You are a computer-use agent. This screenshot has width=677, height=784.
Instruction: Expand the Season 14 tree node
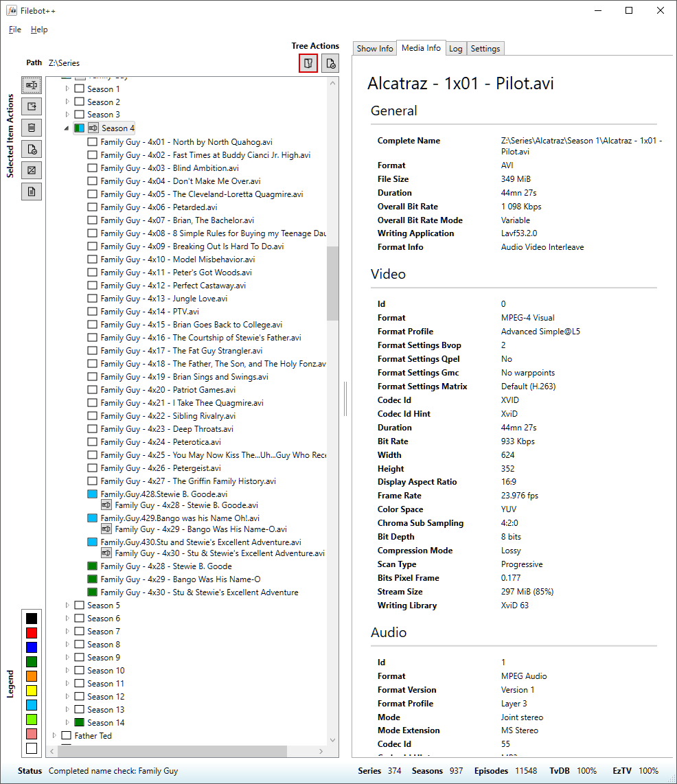[x=67, y=722]
